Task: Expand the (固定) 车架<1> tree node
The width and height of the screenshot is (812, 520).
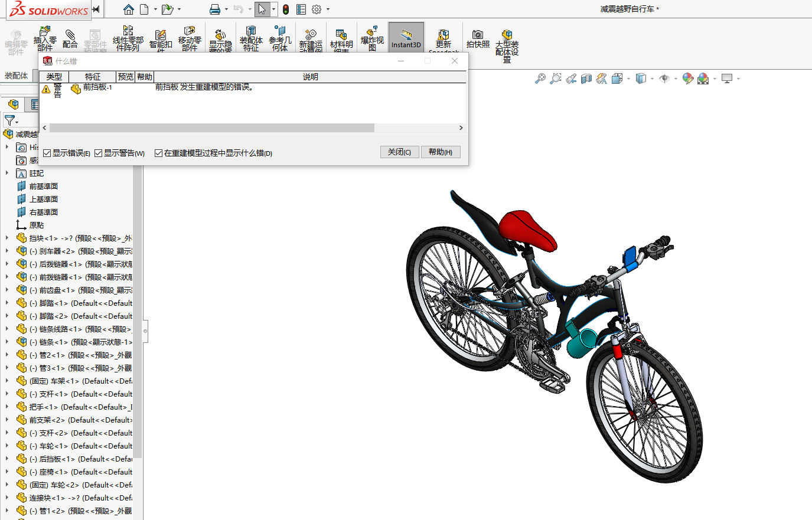Action: 7,381
